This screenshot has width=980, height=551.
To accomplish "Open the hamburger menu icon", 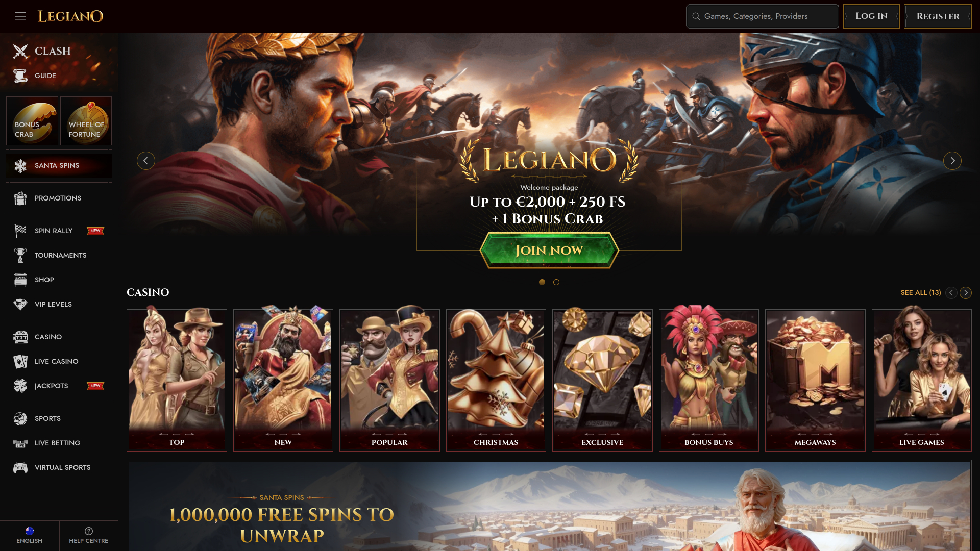I will 20,16.
